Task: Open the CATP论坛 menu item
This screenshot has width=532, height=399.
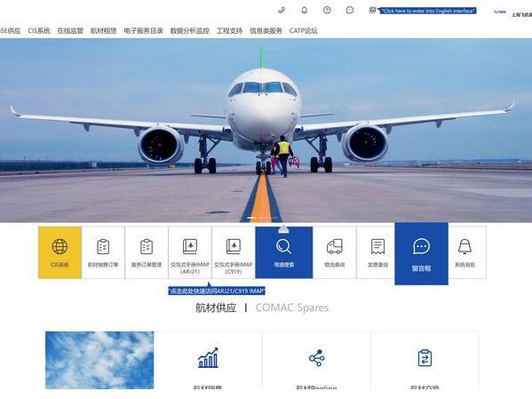Action: pos(304,31)
